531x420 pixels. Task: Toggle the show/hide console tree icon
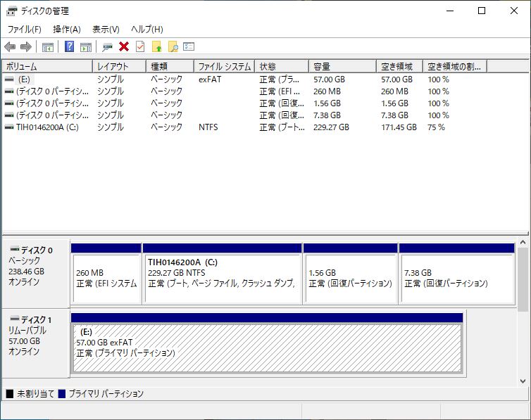pos(48,47)
